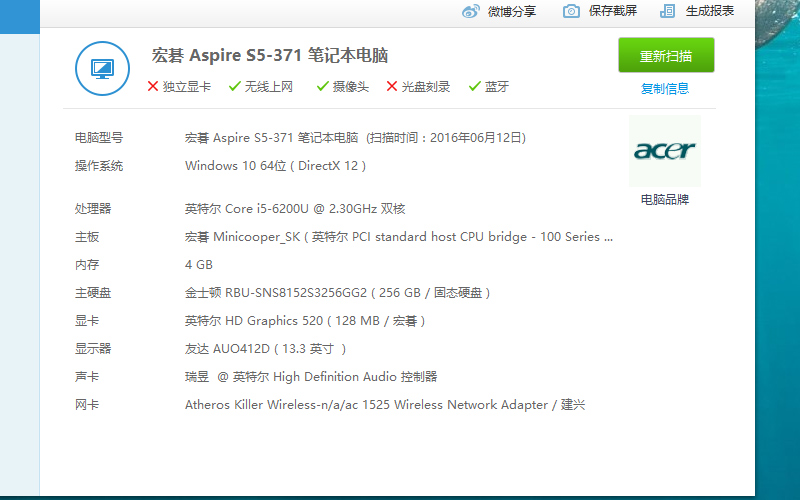Click 生成报表 to generate a report
This screenshot has height=500, width=800.
pos(710,11)
